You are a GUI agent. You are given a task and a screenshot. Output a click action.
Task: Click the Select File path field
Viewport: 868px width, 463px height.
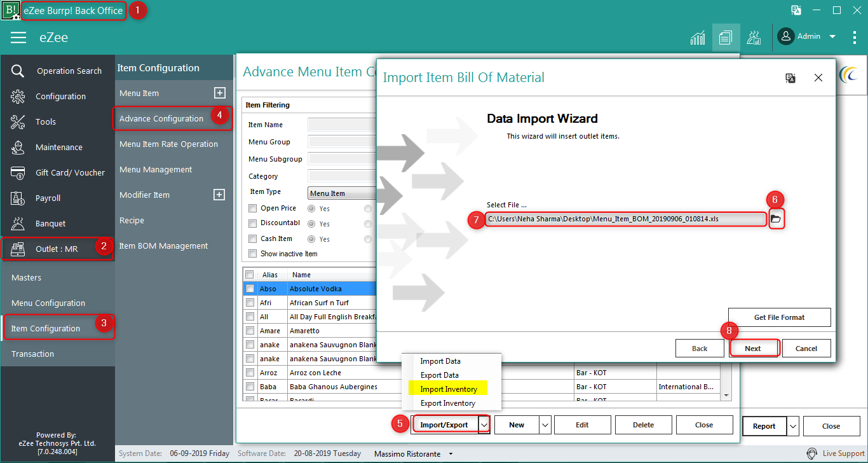[x=626, y=219]
